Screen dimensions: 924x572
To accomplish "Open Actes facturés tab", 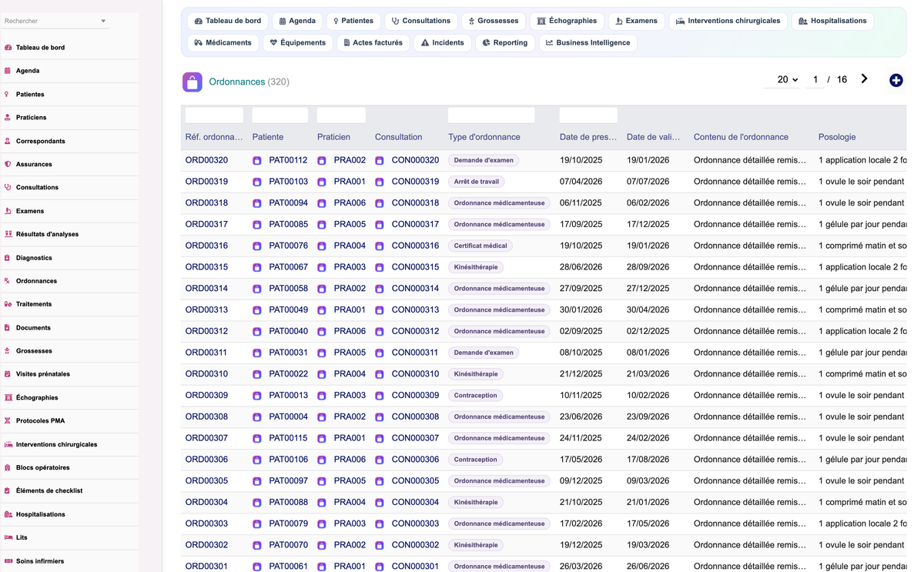I will [373, 42].
